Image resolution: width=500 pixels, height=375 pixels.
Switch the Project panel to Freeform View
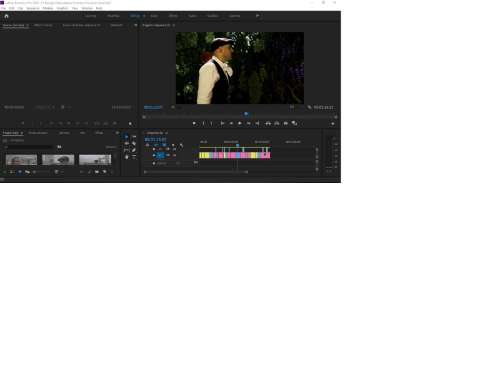(28, 172)
